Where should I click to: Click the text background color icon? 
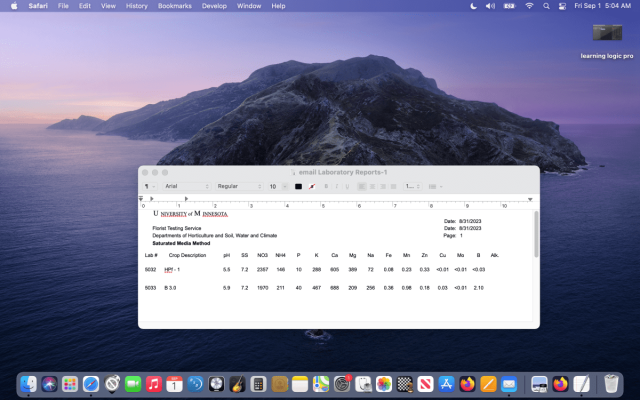tap(312, 187)
